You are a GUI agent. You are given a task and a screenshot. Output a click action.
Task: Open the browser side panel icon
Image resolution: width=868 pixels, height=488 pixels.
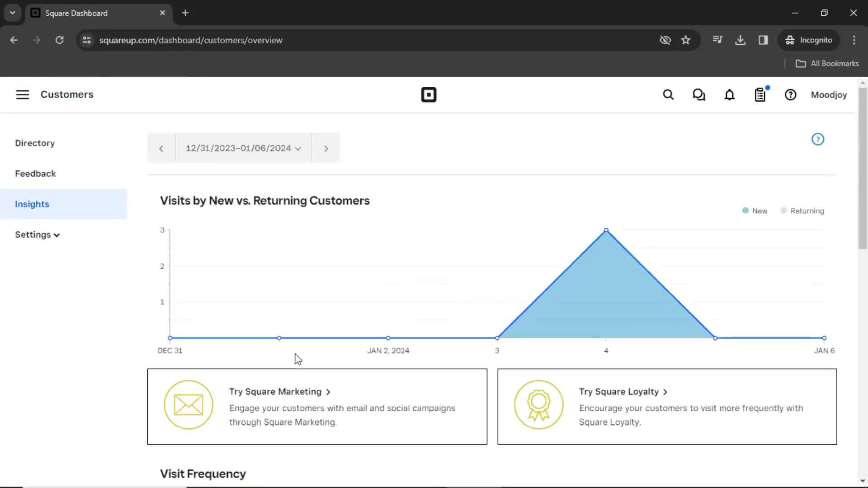click(x=763, y=40)
